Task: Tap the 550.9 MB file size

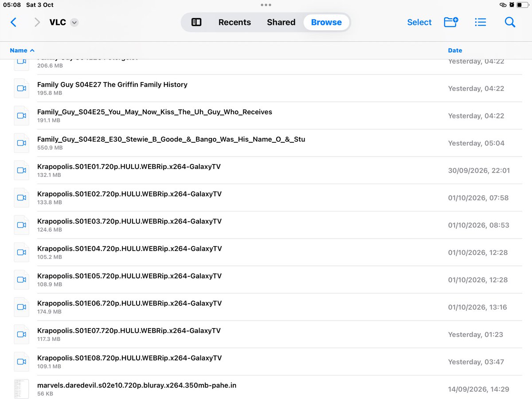Action: click(50, 148)
